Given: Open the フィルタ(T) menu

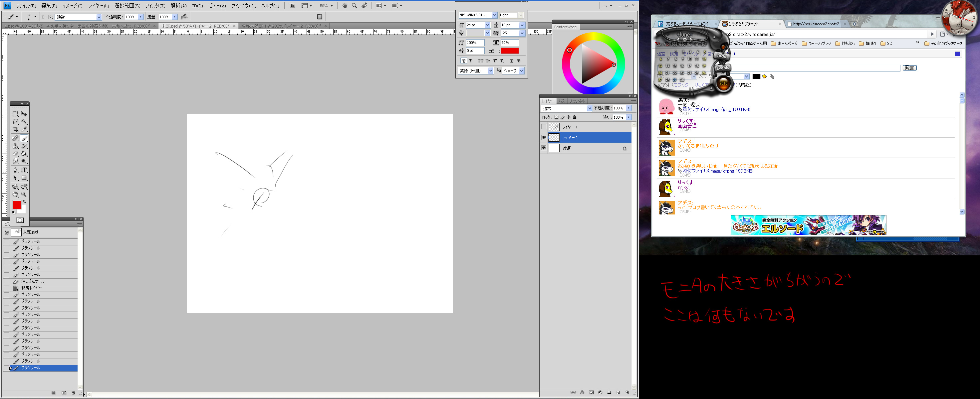Looking at the screenshot, I should click(x=155, y=6).
